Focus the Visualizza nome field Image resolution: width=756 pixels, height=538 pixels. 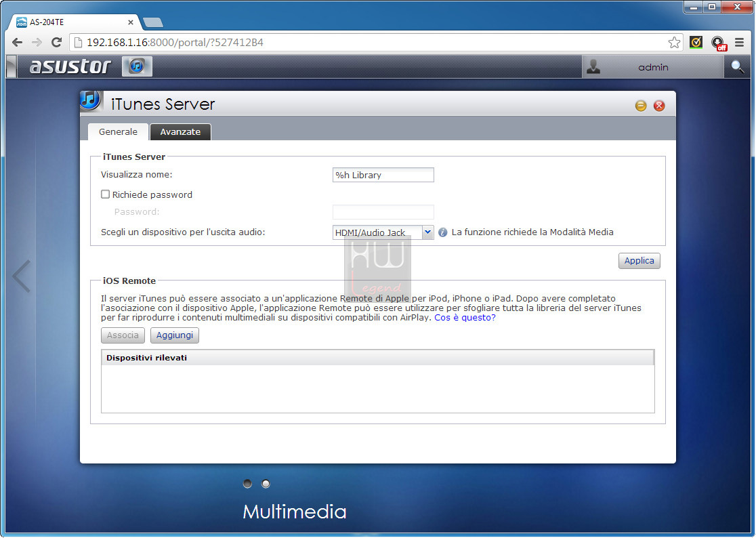pyautogui.click(x=383, y=175)
